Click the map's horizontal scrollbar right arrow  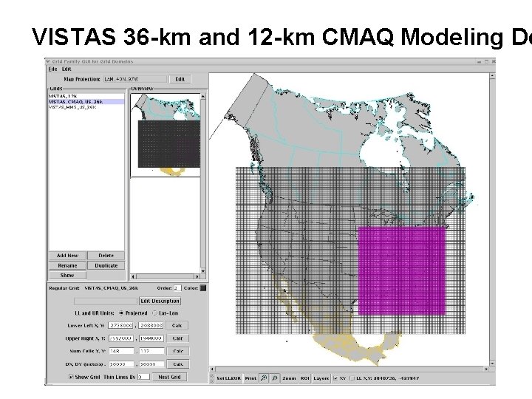coord(486,369)
